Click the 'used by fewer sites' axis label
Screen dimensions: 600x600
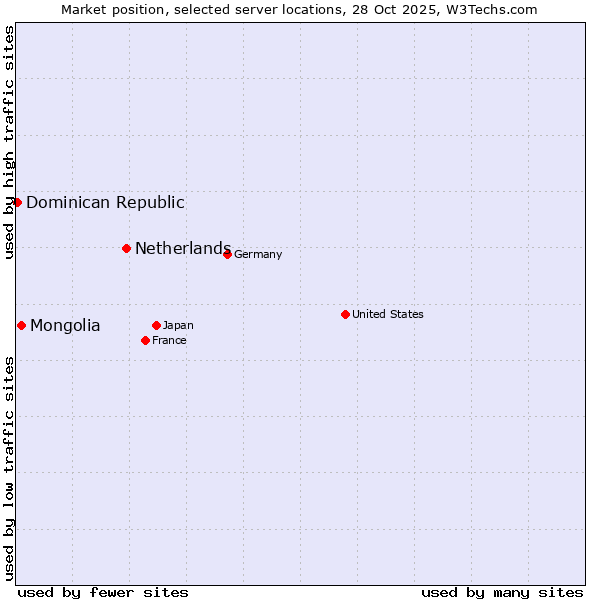click(103, 592)
